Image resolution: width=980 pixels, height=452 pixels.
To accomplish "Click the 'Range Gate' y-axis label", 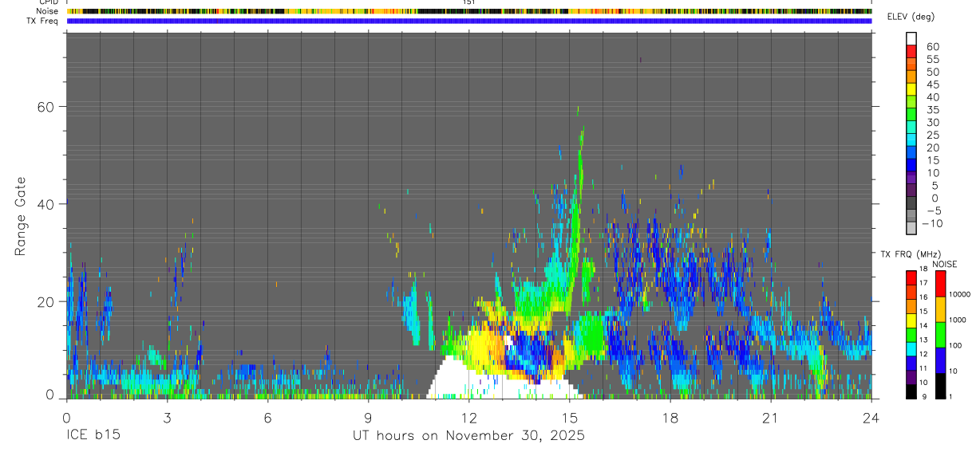I will click(x=21, y=217).
